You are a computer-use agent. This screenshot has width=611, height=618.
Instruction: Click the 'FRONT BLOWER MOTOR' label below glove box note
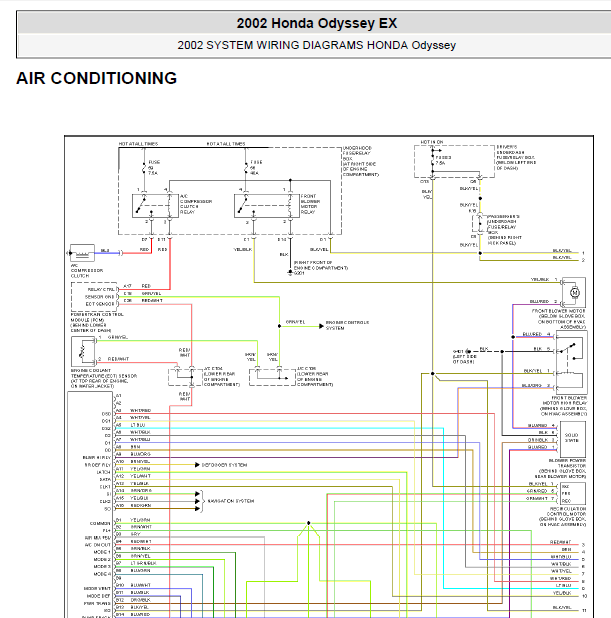coord(559,311)
